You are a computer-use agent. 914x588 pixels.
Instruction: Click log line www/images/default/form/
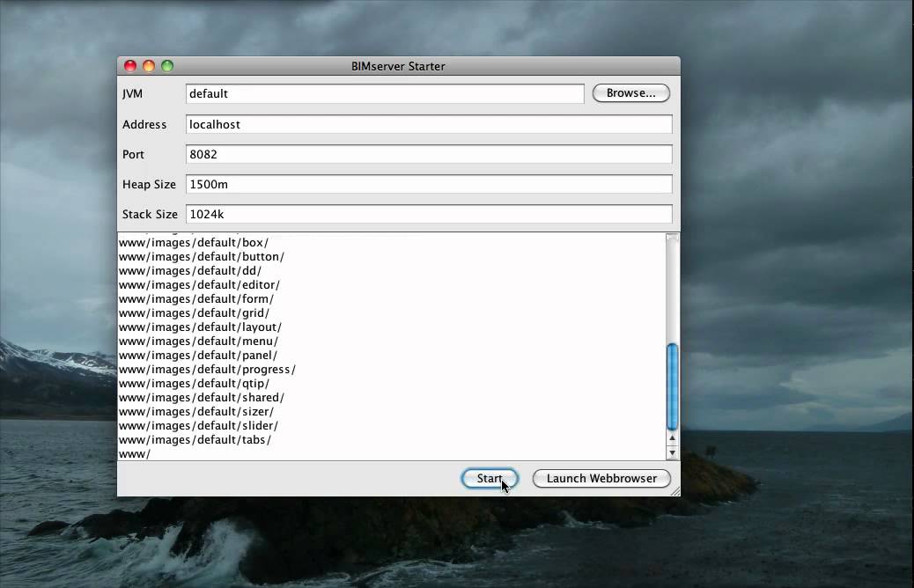click(x=196, y=299)
